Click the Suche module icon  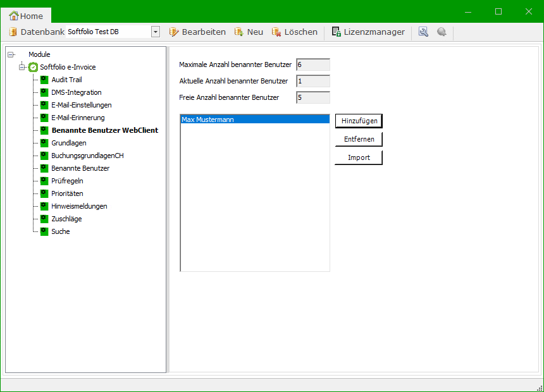coord(44,231)
